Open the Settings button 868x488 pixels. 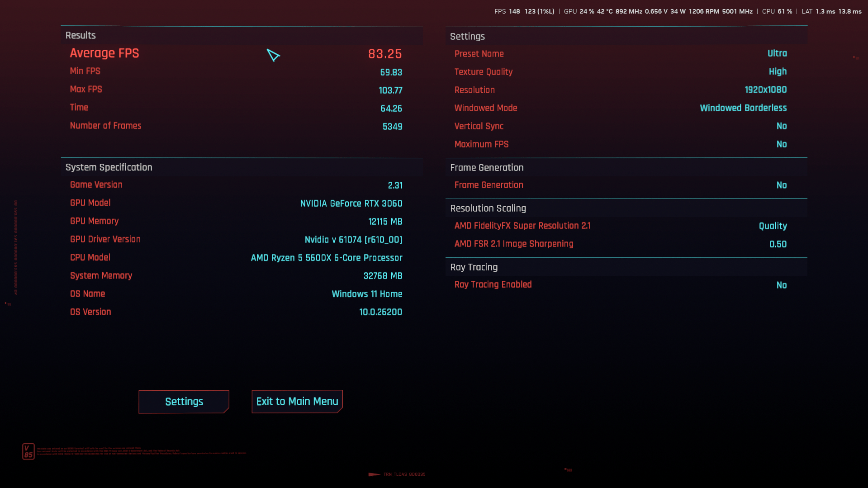click(184, 402)
